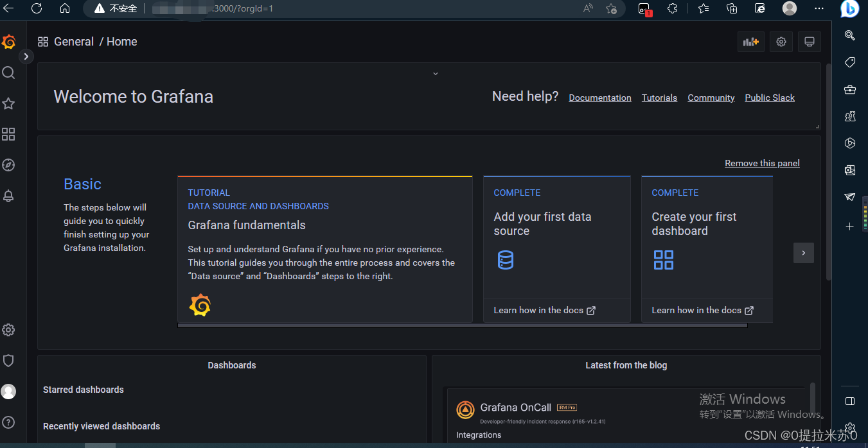Advance setup cards with next arrow button
Viewport: 868px width, 448px height.
(803, 253)
